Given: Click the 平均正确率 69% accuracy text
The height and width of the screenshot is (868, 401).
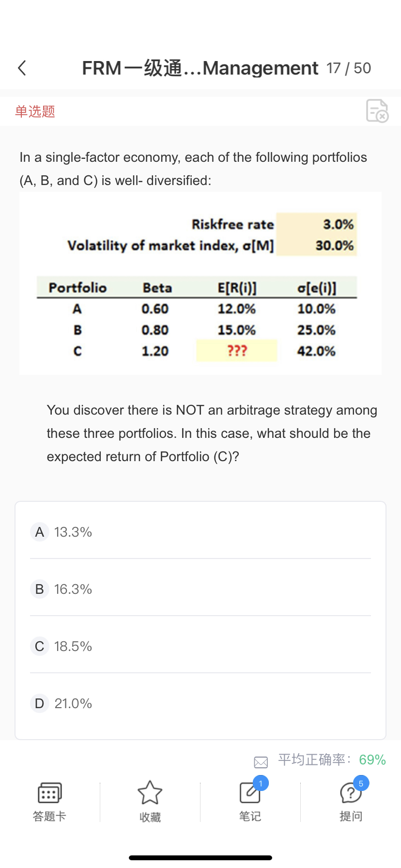Looking at the screenshot, I should point(332,759).
